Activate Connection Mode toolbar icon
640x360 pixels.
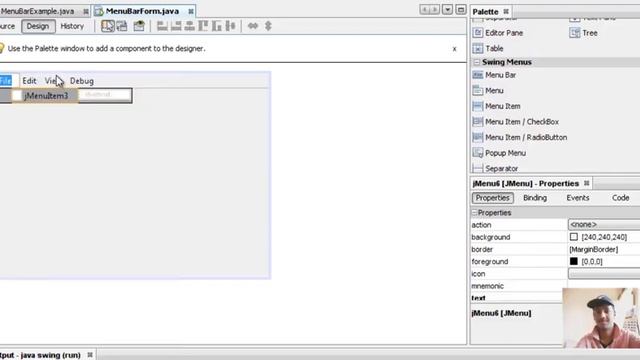point(122,26)
